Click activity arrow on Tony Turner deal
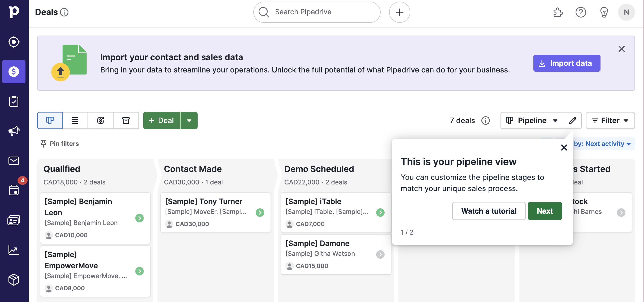 coord(260,213)
